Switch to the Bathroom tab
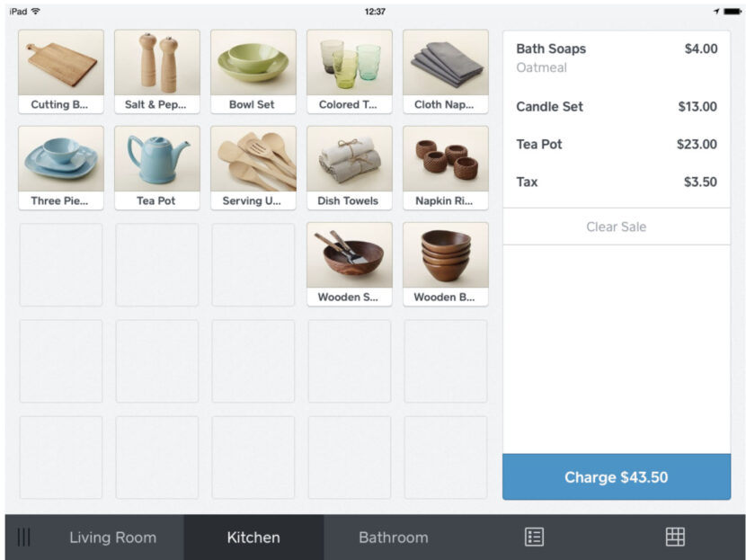 tap(393, 537)
